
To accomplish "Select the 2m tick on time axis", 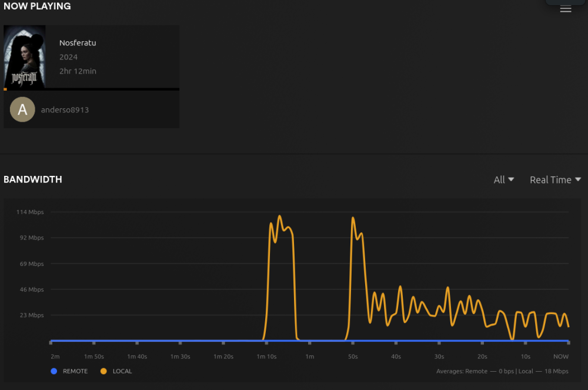I will pos(55,356).
